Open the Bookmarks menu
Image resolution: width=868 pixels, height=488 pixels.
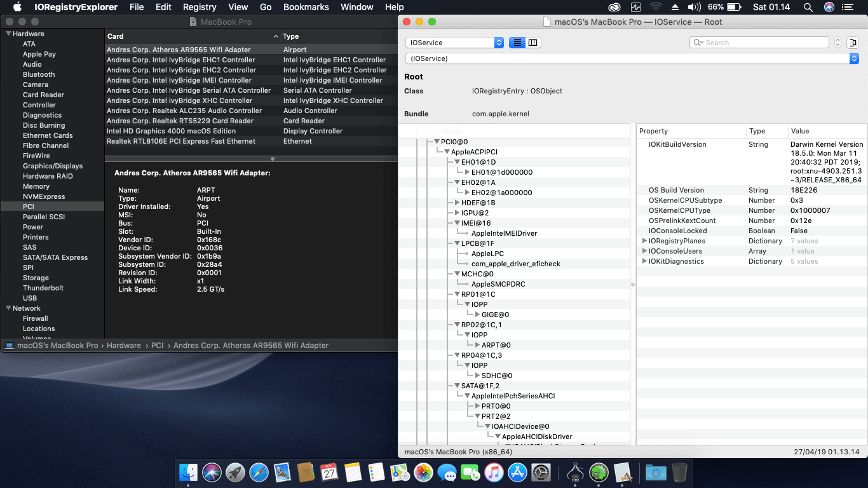tap(306, 7)
